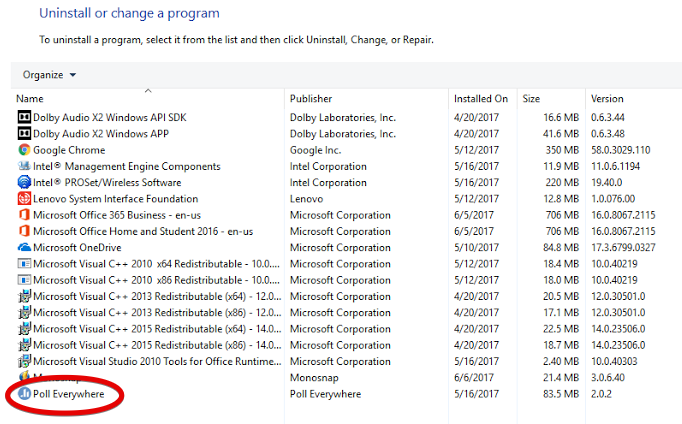Sort list by Publisher column header

point(311,99)
